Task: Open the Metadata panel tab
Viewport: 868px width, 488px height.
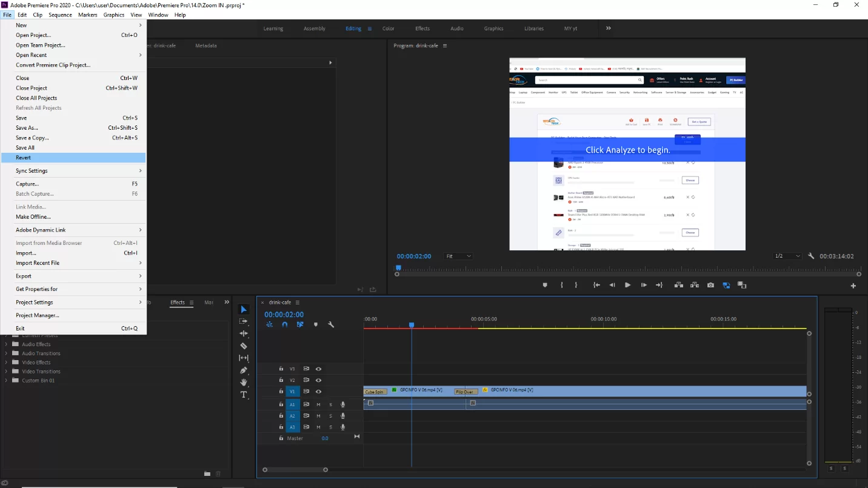Action: tap(205, 45)
